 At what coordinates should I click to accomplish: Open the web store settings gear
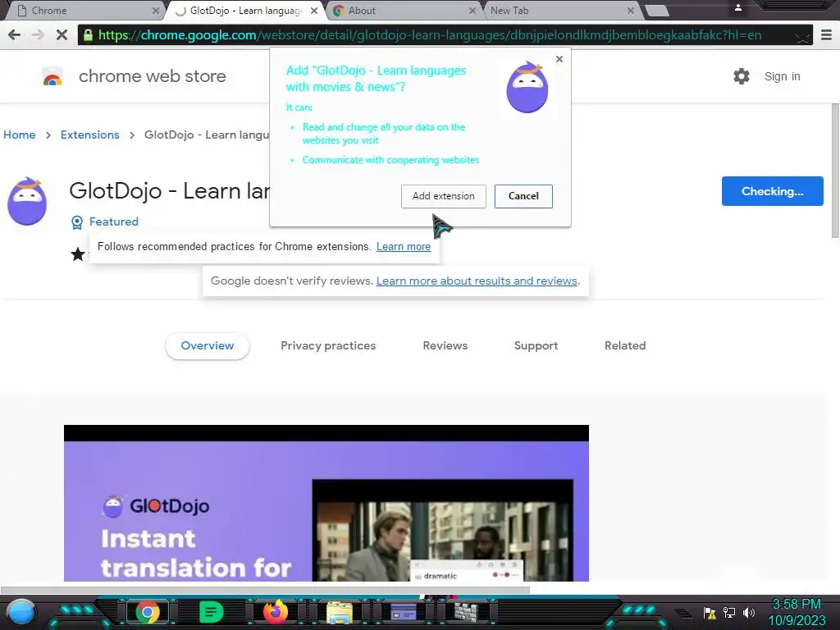pos(742,76)
